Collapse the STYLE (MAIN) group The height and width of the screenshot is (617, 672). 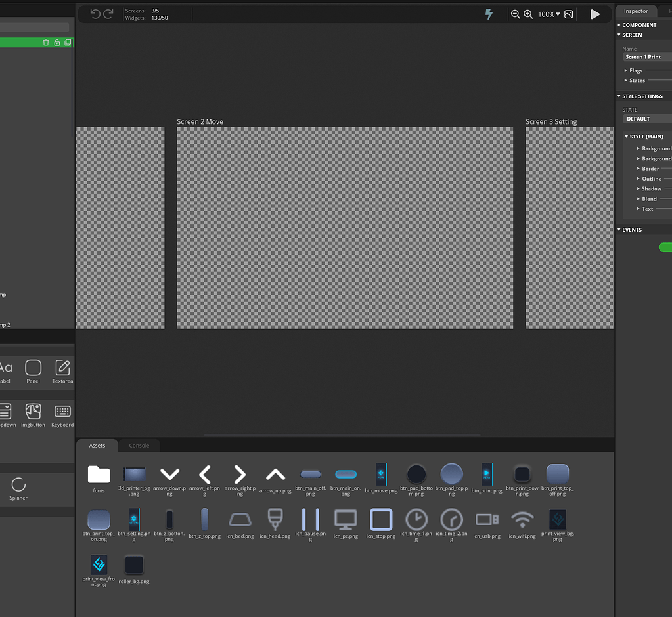644,137
